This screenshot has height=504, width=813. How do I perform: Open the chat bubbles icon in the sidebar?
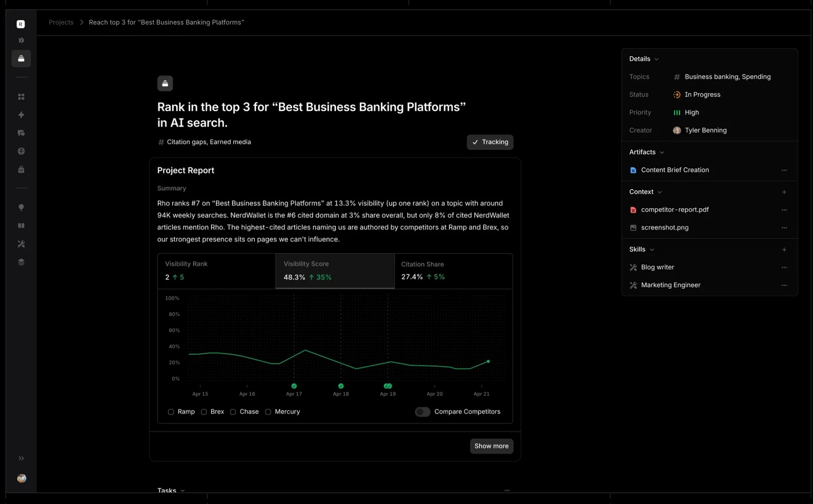[21, 133]
